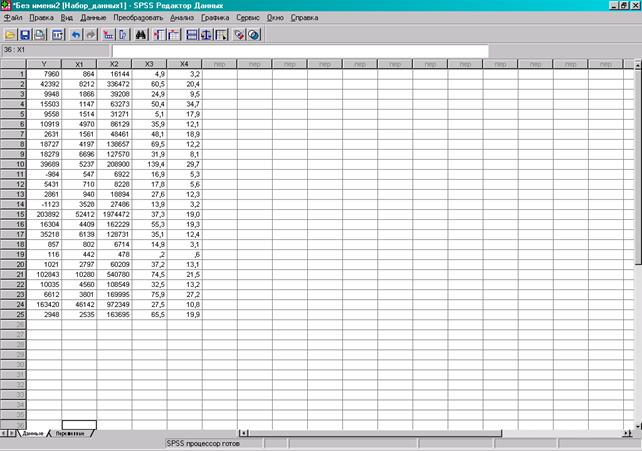Click the vertical scrollbar down arrow
The image size is (642, 451).
point(637,426)
